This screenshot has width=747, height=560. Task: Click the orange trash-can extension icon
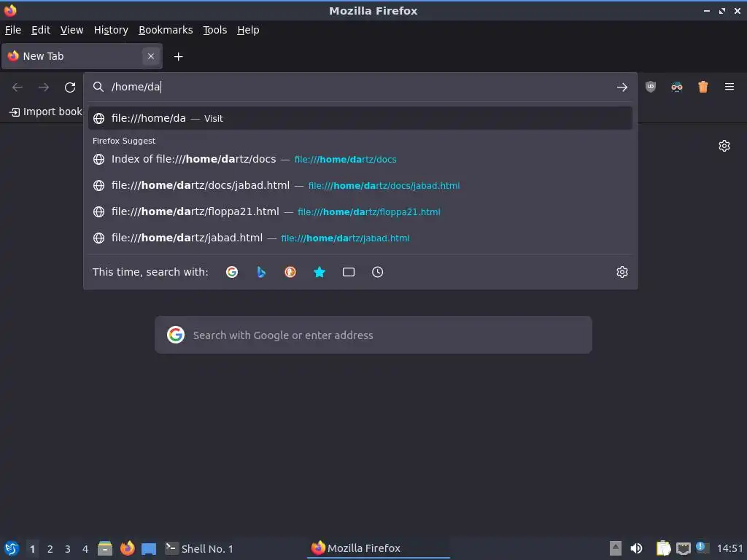(703, 87)
